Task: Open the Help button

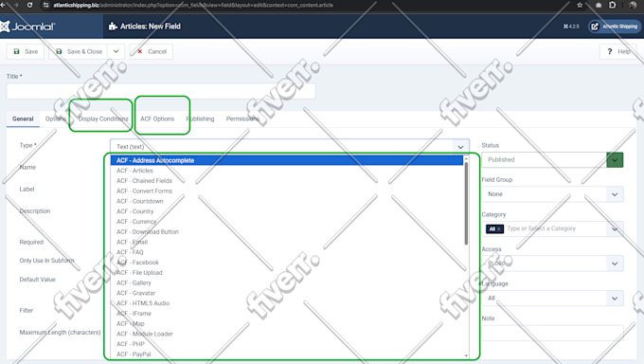Action: click(618, 51)
